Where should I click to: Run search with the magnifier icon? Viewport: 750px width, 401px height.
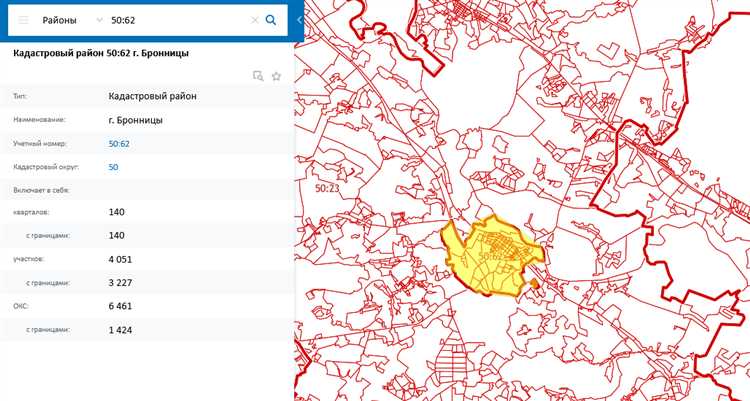click(x=271, y=20)
